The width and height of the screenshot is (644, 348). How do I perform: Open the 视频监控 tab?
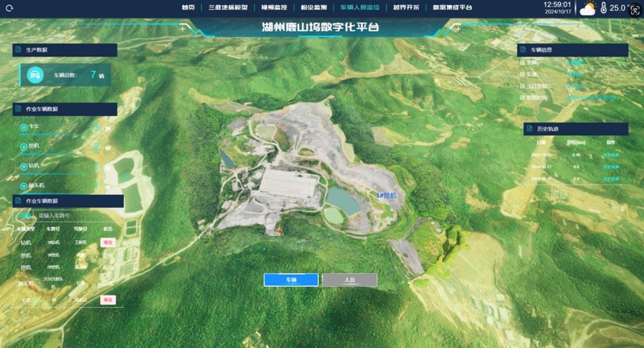pos(275,7)
